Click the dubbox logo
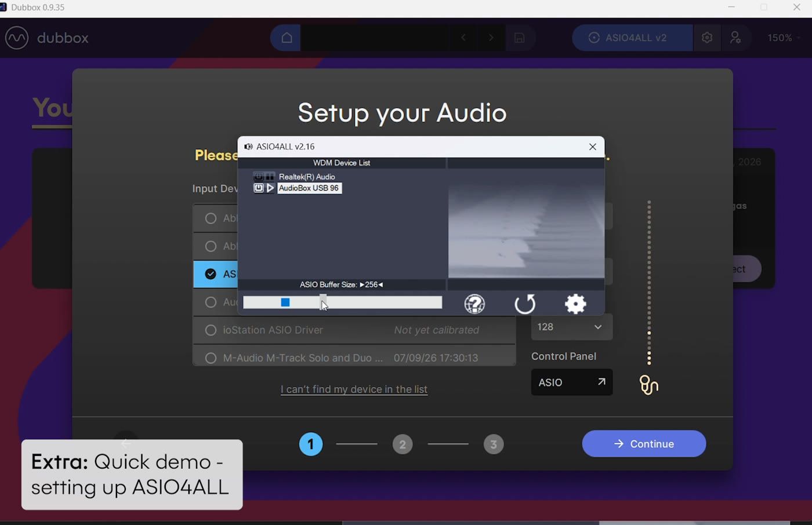Image resolution: width=812 pixels, height=525 pixels. coord(47,38)
